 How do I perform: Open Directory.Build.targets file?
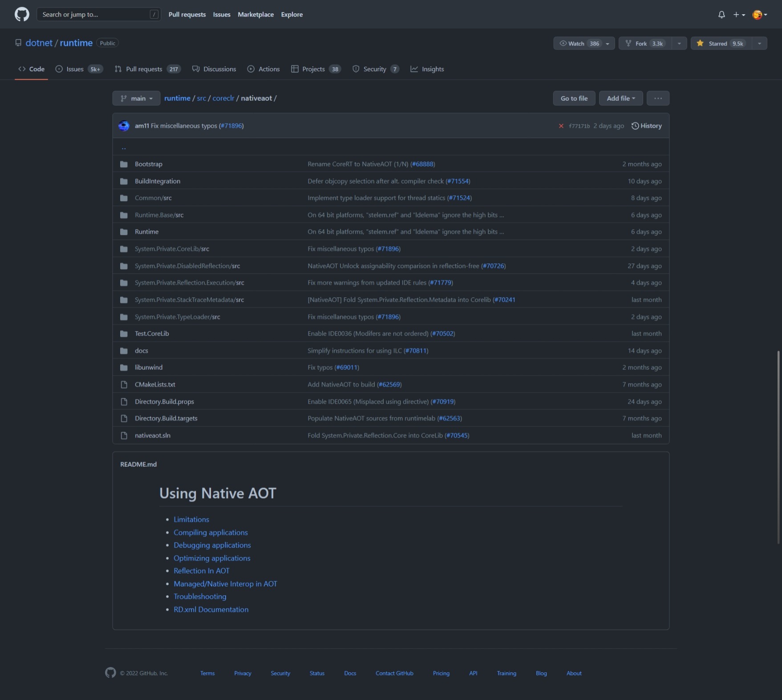pyautogui.click(x=166, y=418)
